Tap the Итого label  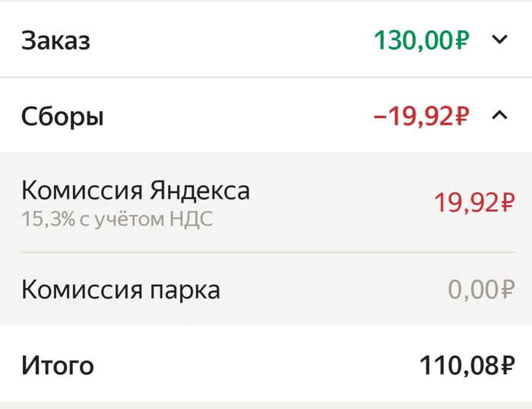point(57,366)
